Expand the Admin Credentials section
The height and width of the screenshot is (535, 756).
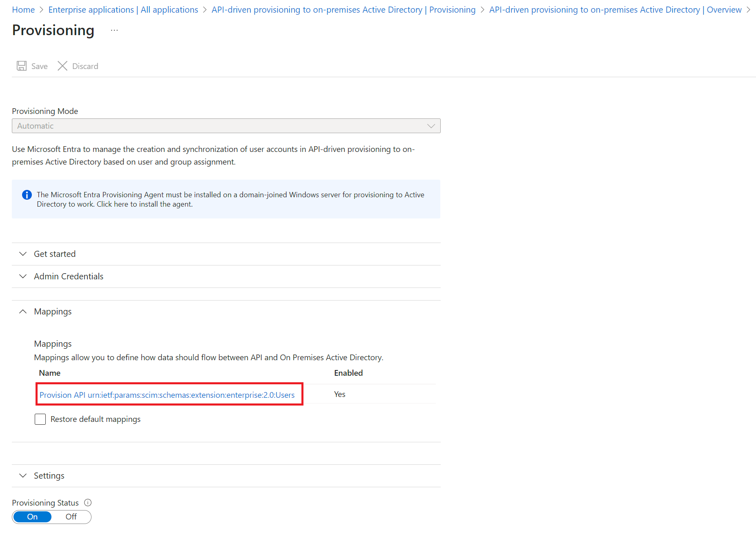(69, 276)
